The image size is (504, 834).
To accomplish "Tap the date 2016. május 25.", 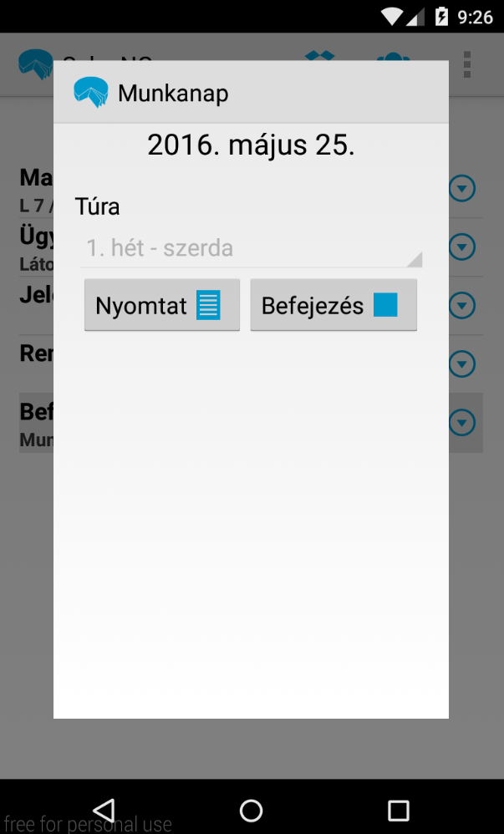I will click(252, 145).
